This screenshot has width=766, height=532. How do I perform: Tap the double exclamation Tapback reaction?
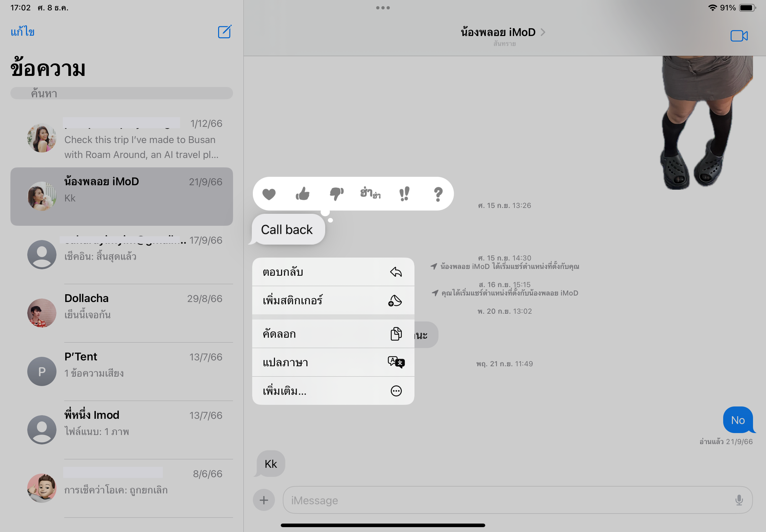[404, 194]
